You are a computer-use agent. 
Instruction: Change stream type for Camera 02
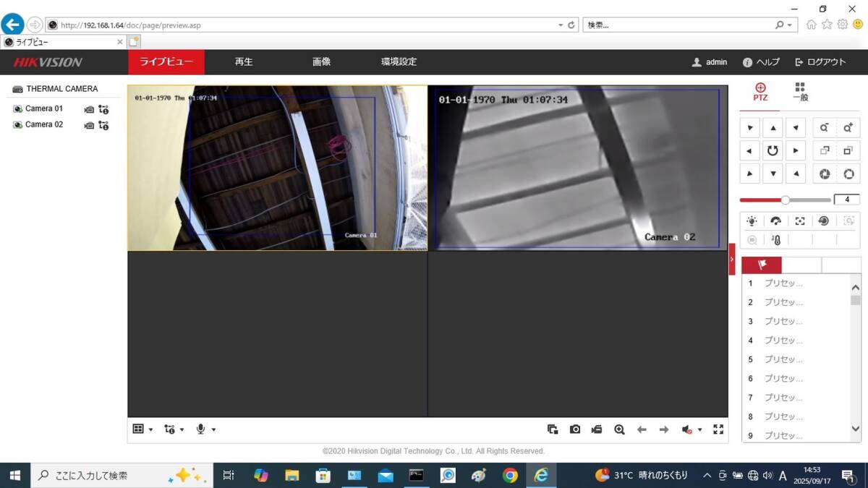(103, 125)
